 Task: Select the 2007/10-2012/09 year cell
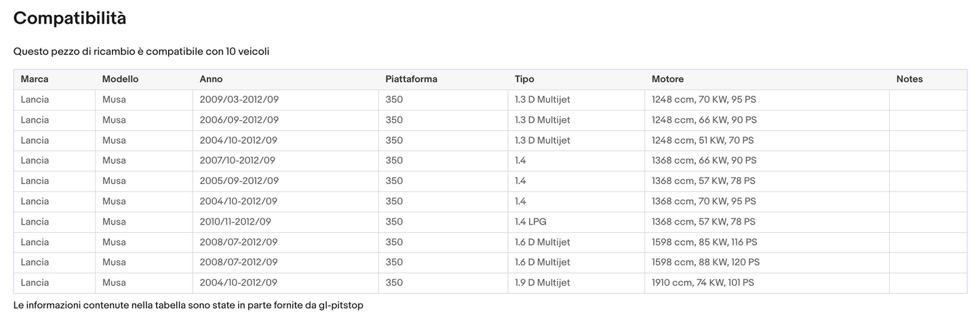click(x=237, y=161)
